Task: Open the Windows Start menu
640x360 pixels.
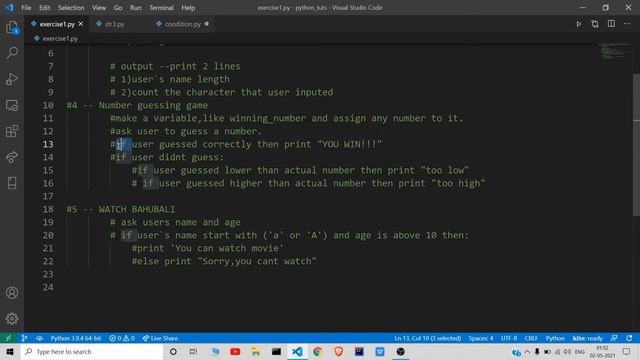Action: (10, 351)
